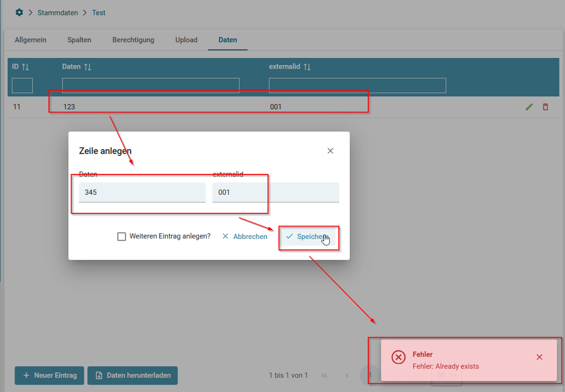Select the table cell with externalid 001
This screenshot has width=565, height=392.
click(x=276, y=106)
